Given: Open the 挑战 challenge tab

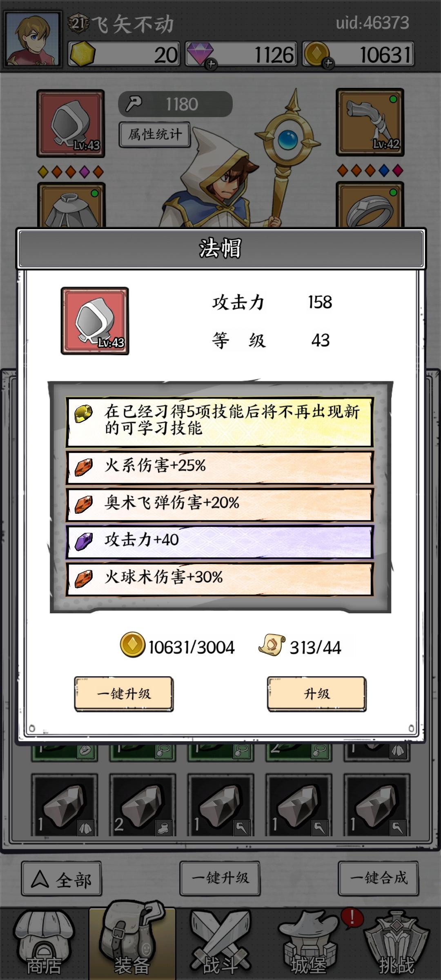Looking at the screenshot, I should pos(397,944).
